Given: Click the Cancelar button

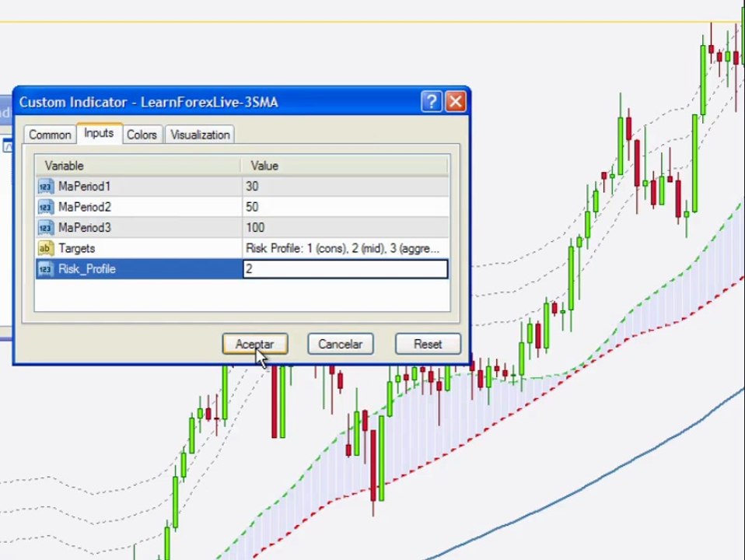Looking at the screenshot, I should pyautogui.click(x=340, y=344).
